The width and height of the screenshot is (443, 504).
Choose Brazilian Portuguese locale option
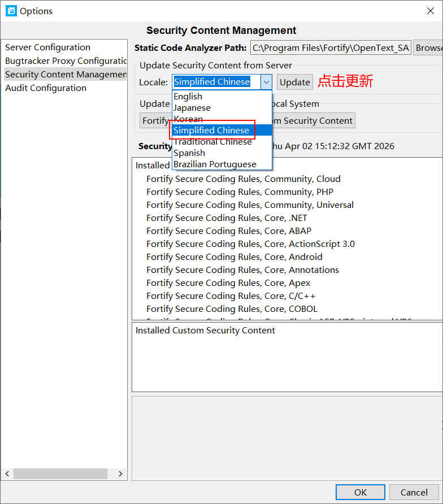click(222, 164)
